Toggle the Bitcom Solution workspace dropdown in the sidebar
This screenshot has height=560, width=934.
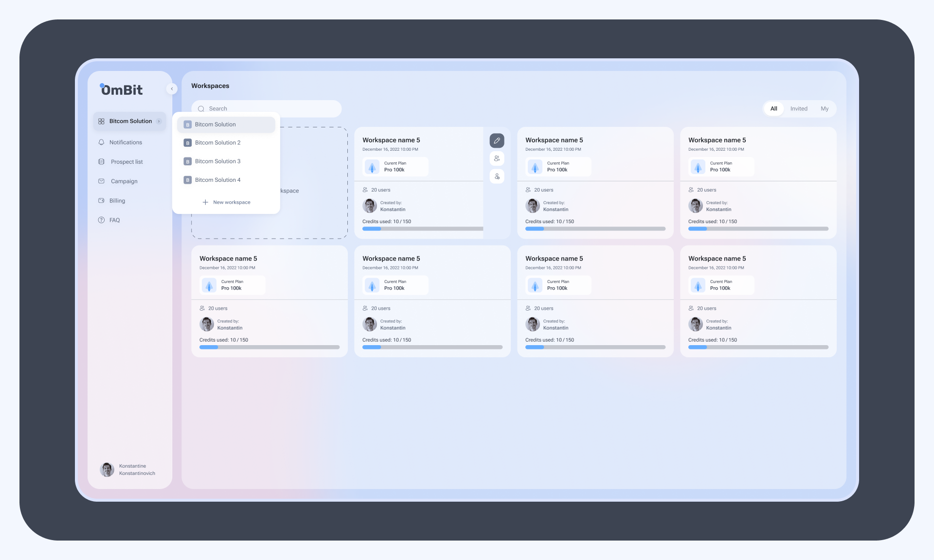point(130,122)
